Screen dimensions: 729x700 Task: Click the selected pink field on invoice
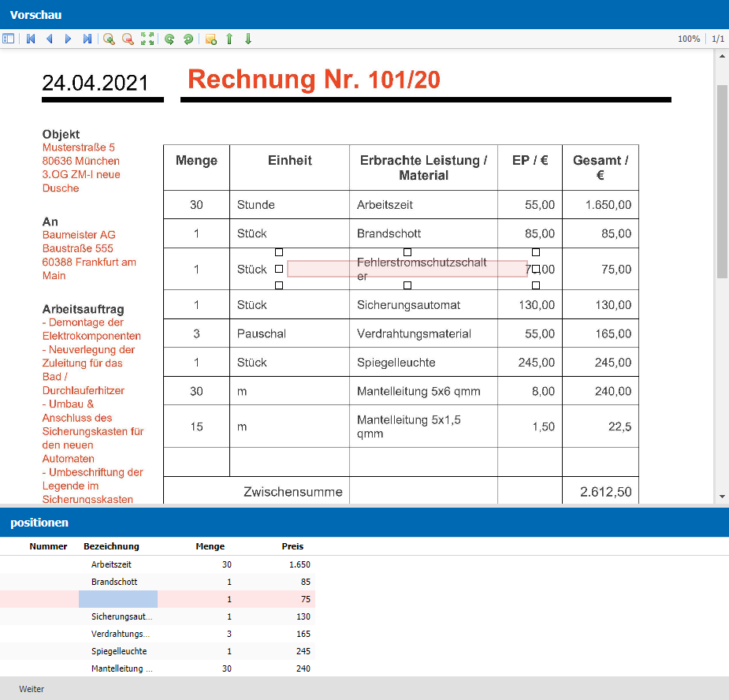point(407,269)
